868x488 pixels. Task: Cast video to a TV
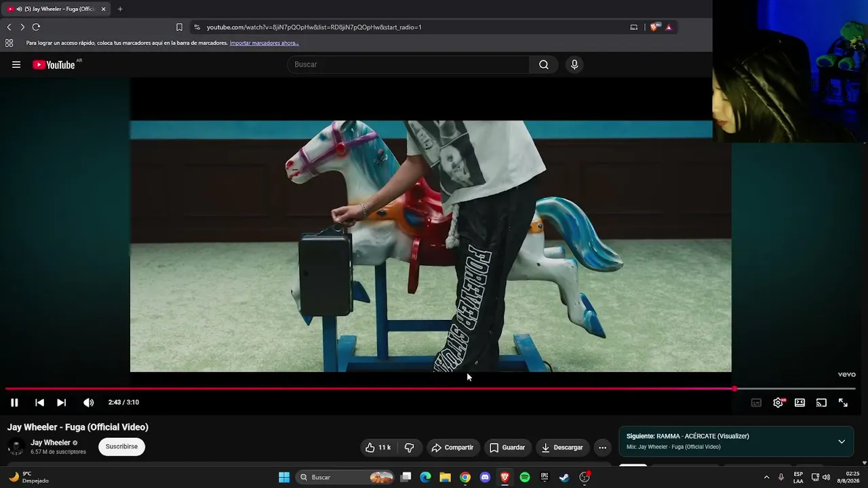click(x=821, y=403)
